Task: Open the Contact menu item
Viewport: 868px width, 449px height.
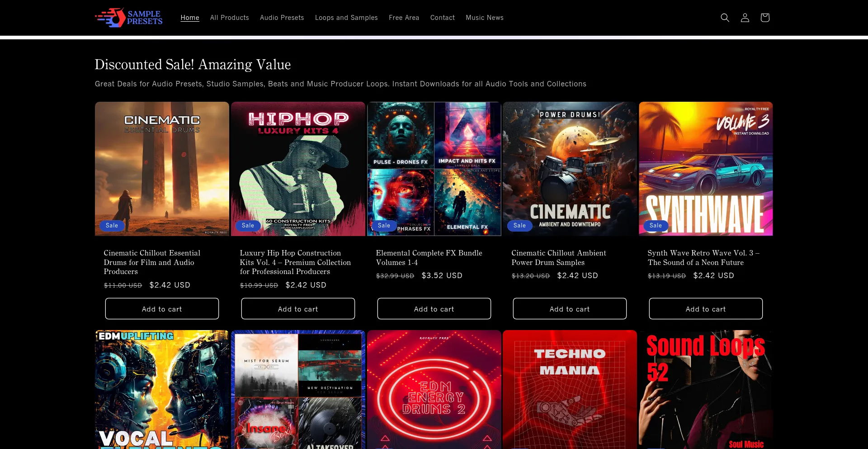Action: (x=443, y=18)
